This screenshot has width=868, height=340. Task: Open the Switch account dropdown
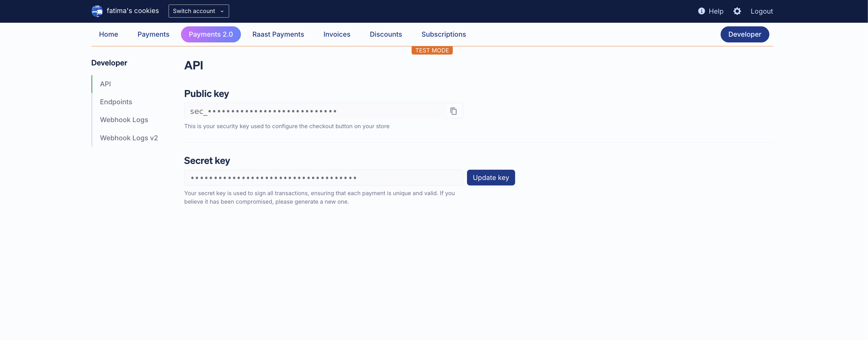click(x=199, y=11)
